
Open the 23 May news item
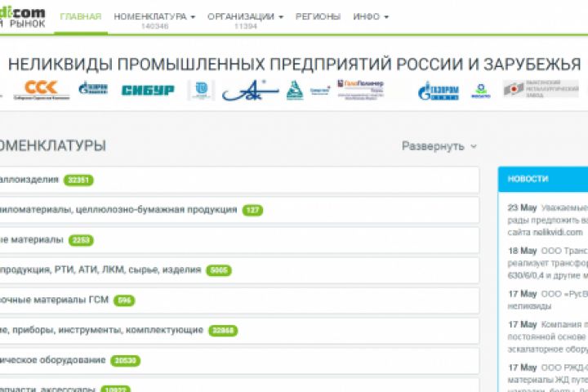[x=548, y=220]
